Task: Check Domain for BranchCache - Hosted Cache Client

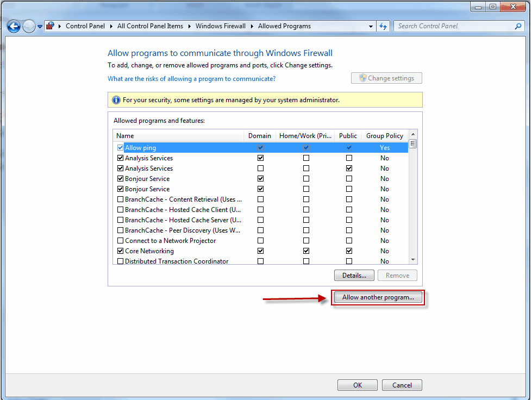Action: click(x=261, y=210)
